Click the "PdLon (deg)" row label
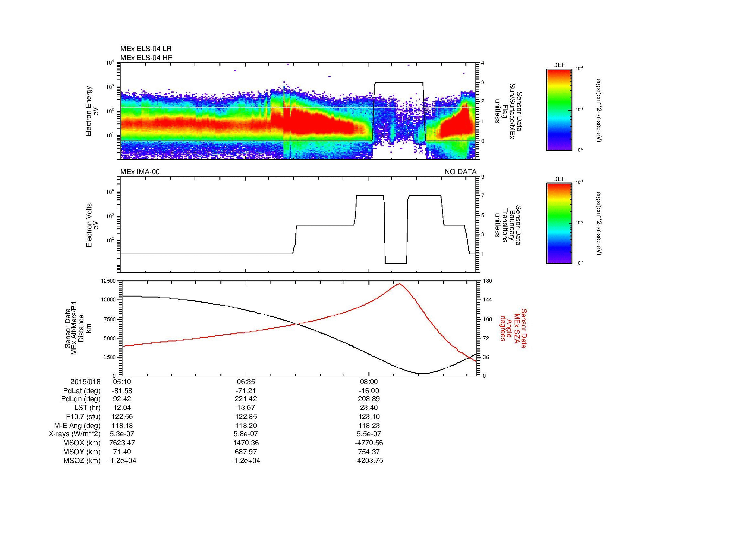This screenshot has width=756, height=534. pos(81,399)
